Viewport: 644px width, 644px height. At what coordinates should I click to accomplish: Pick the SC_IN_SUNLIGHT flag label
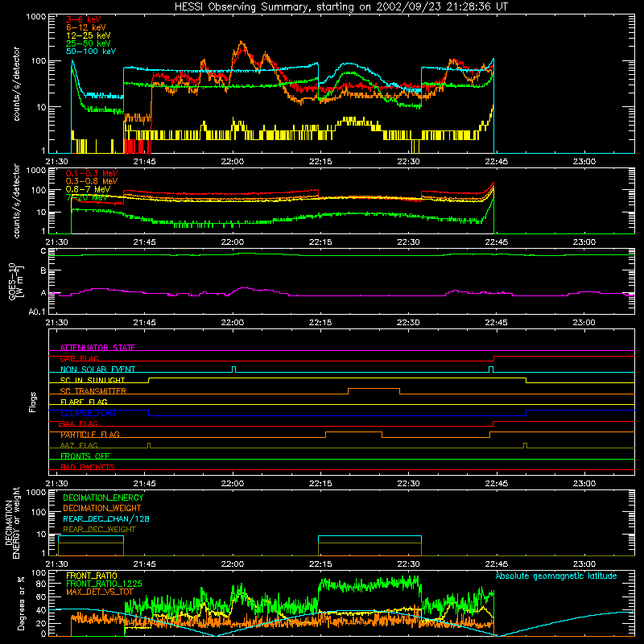click(93, 380)
